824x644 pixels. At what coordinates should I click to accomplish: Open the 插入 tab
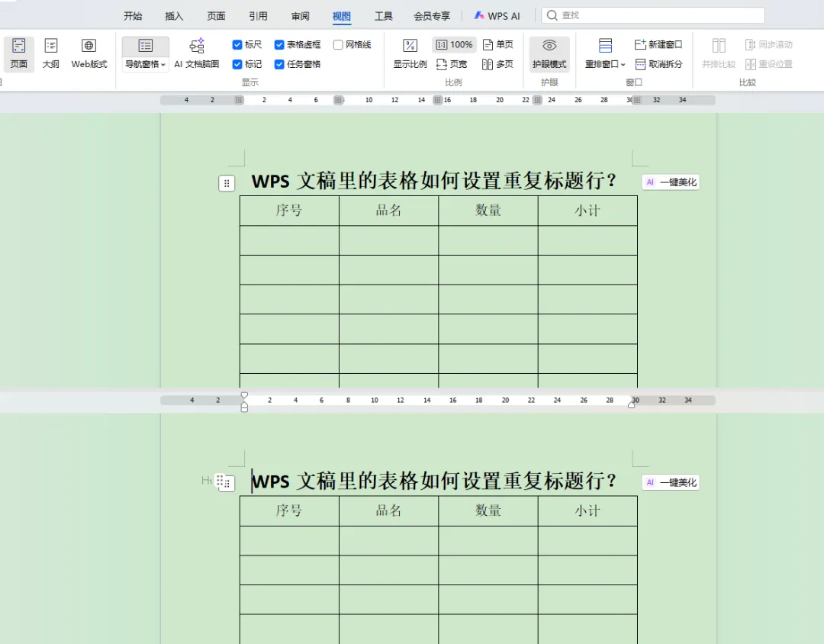[174, 16]
